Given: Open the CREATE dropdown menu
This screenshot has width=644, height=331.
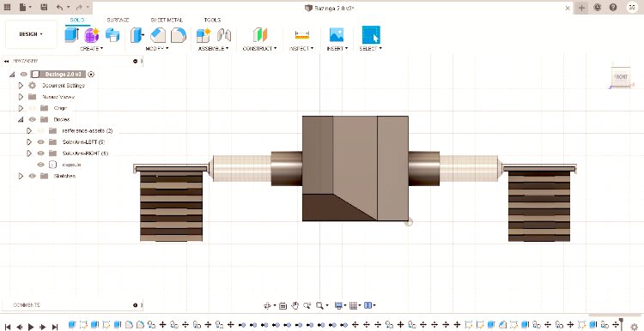Looking at the screenshot, I should tap(92, 48).
